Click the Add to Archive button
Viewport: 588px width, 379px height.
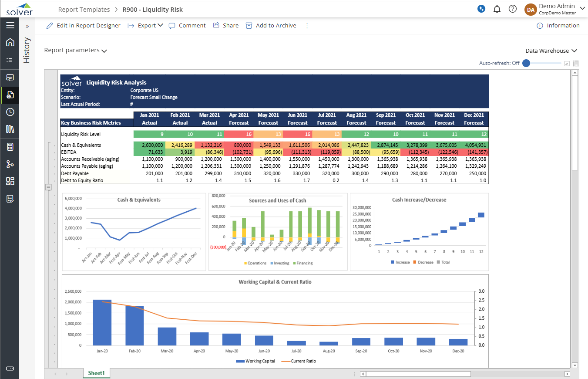(271, 26)
